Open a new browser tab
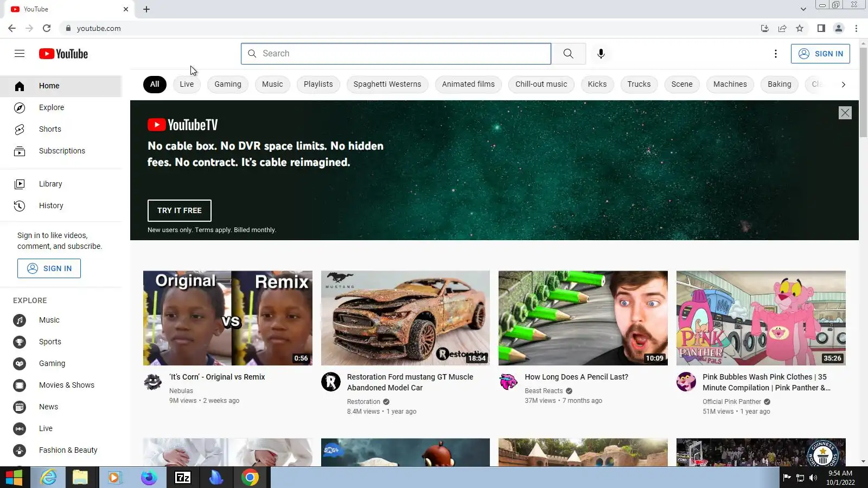This screenshot has height=488, width=868. [146, 9]
